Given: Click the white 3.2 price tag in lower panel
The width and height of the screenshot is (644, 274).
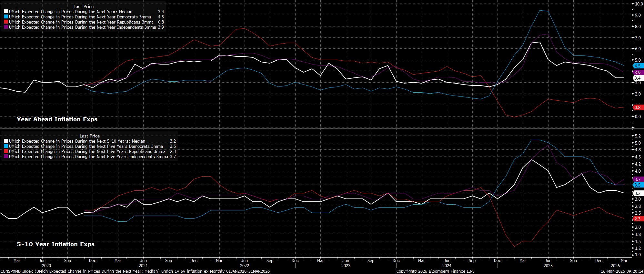Looking at the screenshot, I should click(x=638, y=193).
